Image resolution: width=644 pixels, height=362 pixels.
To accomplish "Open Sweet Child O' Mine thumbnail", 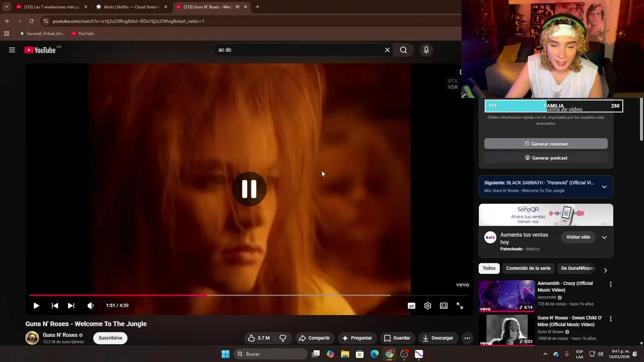I will [507, 330].
